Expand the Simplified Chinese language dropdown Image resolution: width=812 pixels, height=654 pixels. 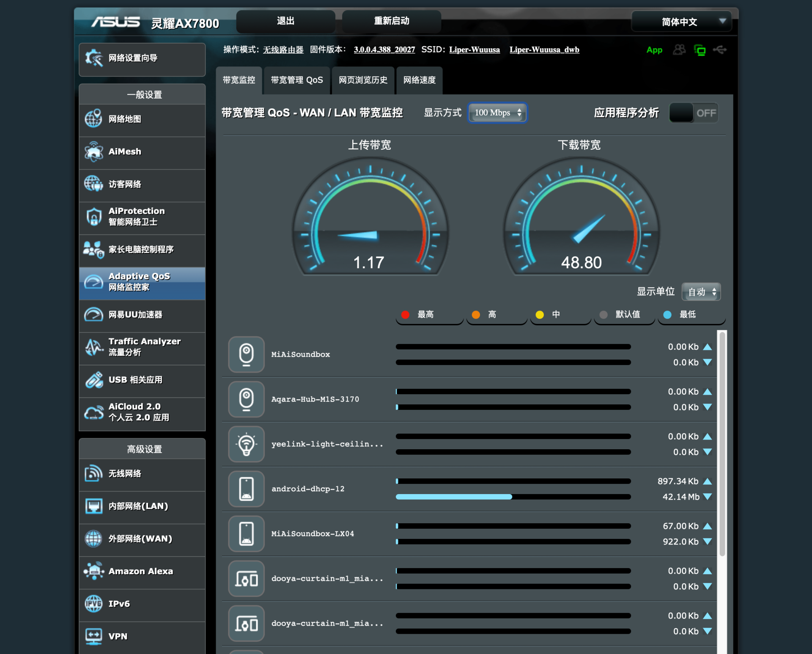[x=682, y=22]
